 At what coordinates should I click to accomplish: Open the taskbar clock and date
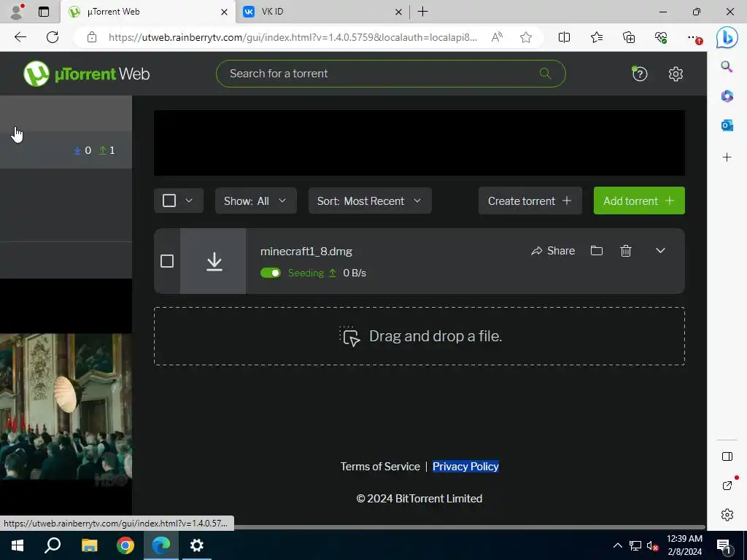coord(684,545)
